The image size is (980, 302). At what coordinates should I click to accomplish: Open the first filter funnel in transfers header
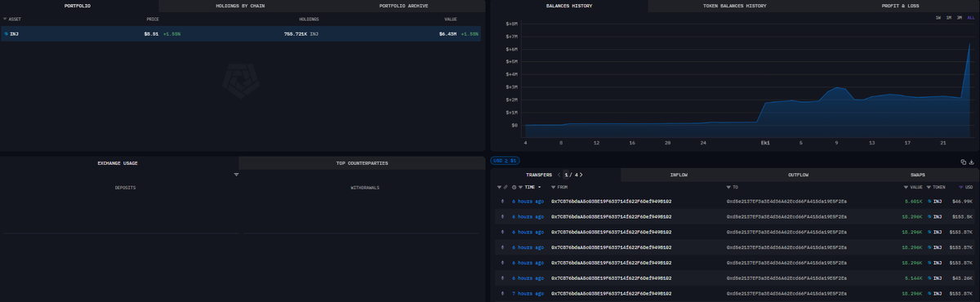pos(498,187)
